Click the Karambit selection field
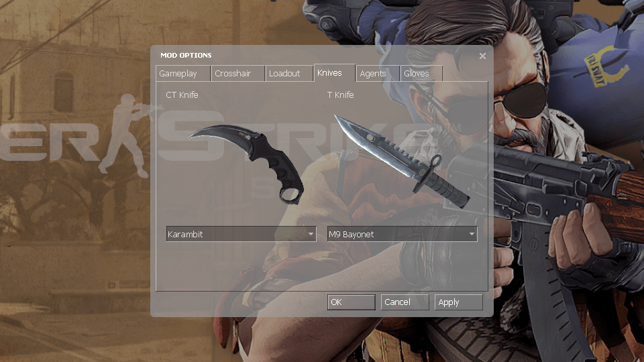The width and height of the screenshot is (644, 362). pyautogui.click(x=235, y=235)
